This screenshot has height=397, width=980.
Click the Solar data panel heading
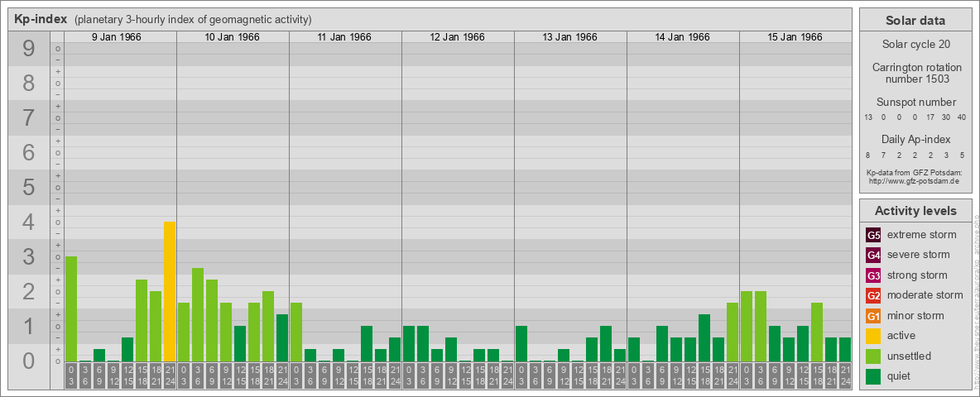tap(915, 21)
